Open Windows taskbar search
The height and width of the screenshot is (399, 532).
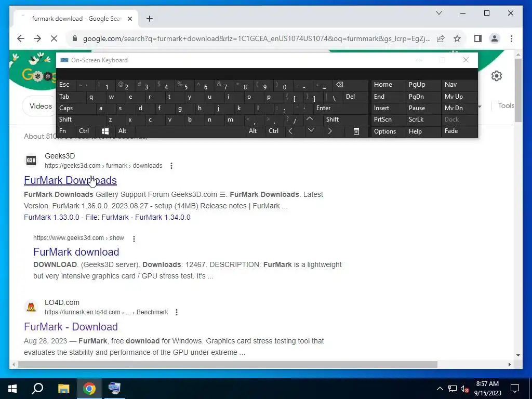[x=37, y=388]
